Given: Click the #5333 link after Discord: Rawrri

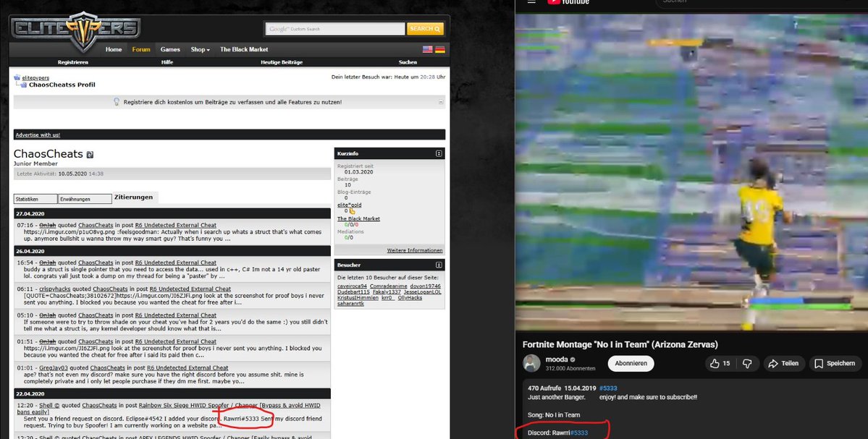Looking at the screenshot, I should pos(578,433).
